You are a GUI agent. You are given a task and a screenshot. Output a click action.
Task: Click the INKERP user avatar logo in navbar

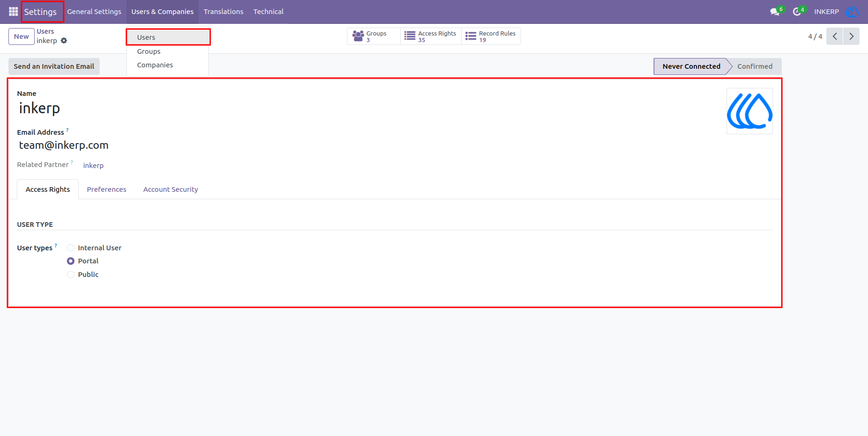(852, 12)
